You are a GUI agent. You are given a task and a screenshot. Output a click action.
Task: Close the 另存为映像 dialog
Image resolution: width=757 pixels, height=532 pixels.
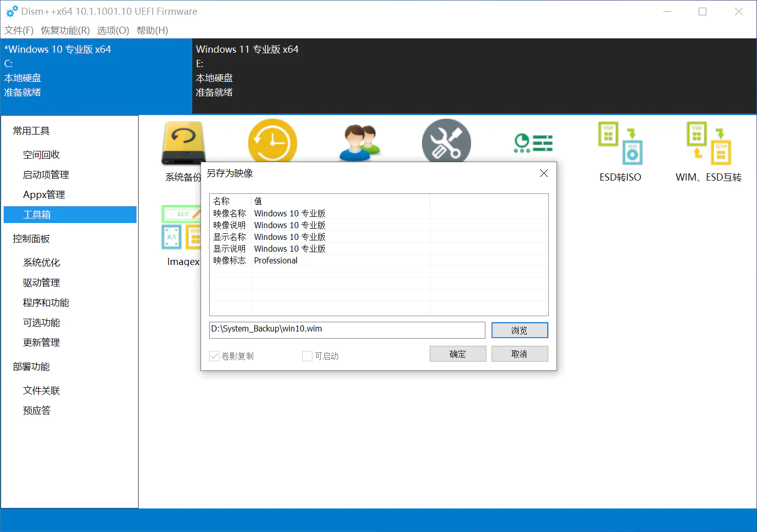[544, 173]
